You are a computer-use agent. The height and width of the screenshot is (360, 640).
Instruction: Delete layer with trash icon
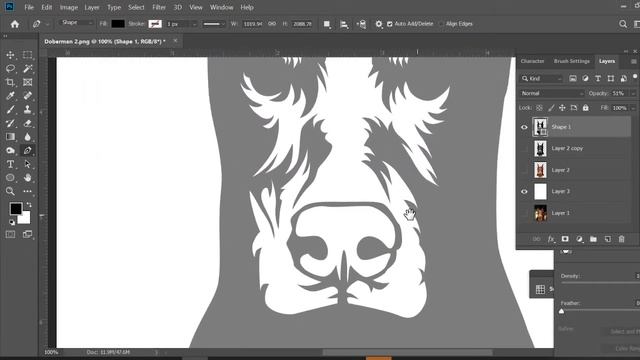[621, 239]
